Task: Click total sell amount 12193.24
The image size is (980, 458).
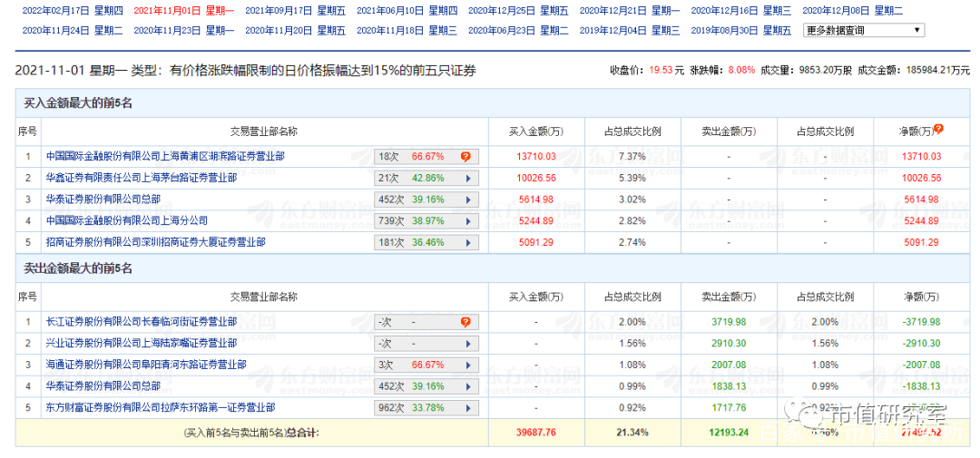Action: pos(729,433)
